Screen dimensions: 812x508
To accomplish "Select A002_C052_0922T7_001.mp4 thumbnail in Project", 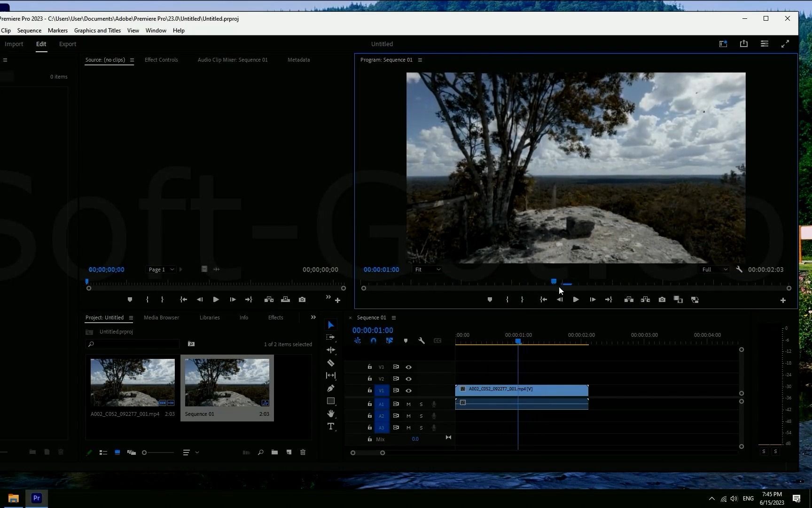I will point(133,382).
